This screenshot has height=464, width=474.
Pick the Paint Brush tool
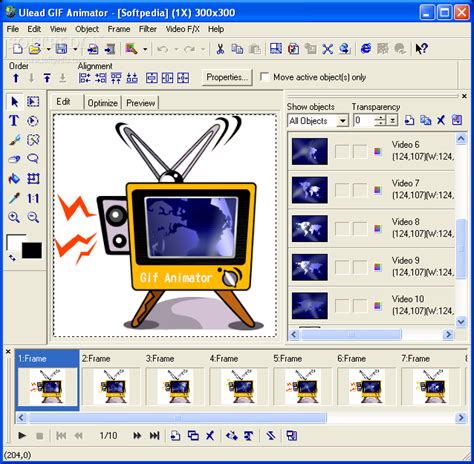tap(14, 140)
